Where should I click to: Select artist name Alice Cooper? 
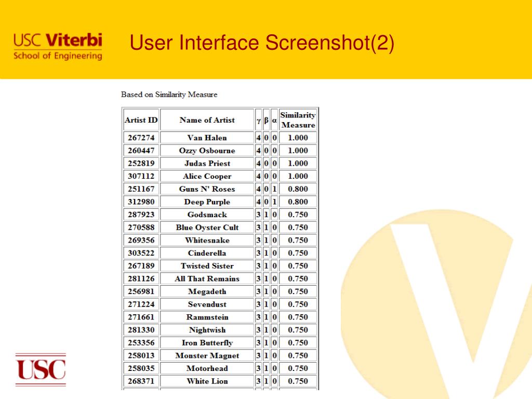(x=207, y=177)
